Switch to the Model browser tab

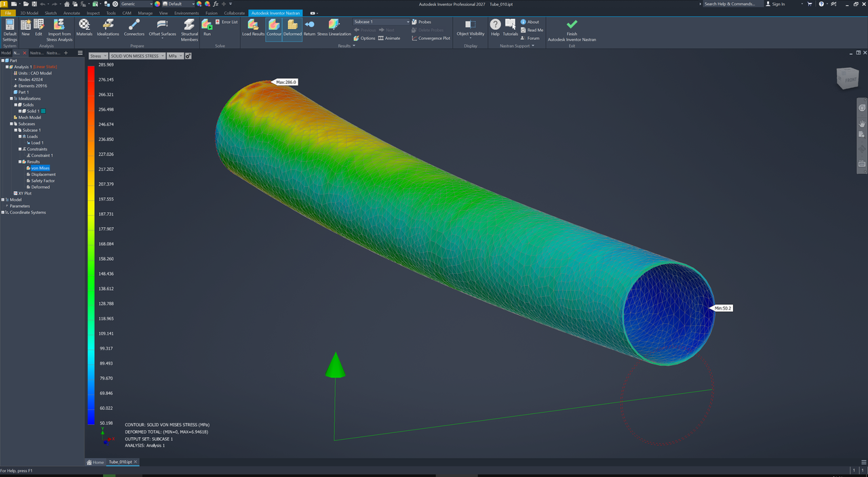5,53
